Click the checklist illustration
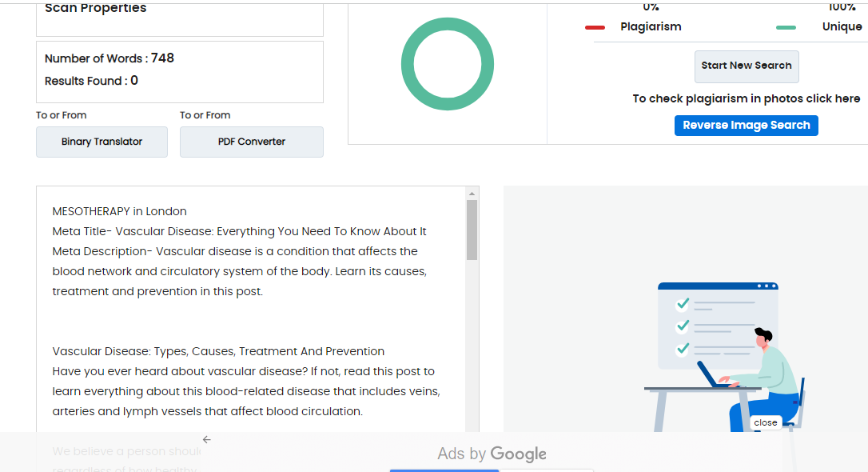The width and height of the screenshot is (868, 472). point(725,358)
